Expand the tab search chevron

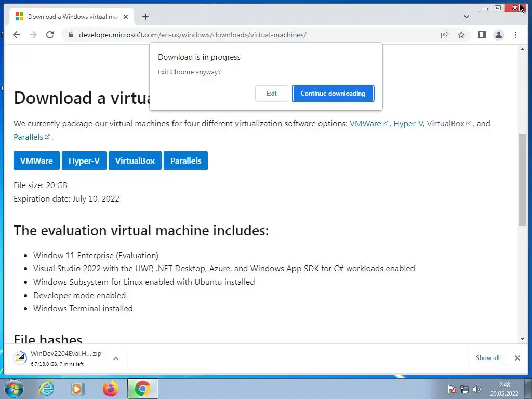[467, 17]
